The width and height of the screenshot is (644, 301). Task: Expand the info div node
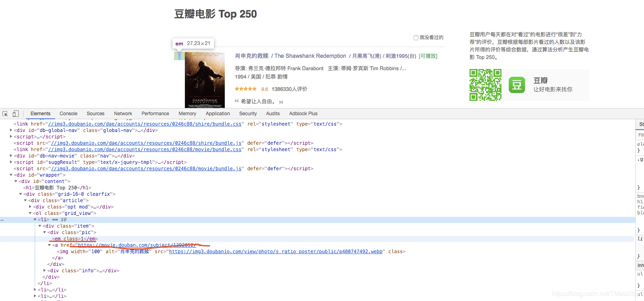pos(45,270)
